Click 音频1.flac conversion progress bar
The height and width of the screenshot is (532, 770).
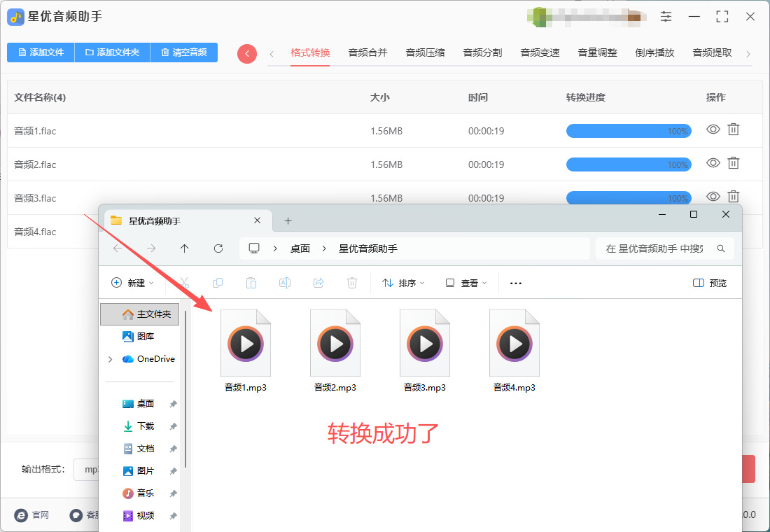pos(628,131)
